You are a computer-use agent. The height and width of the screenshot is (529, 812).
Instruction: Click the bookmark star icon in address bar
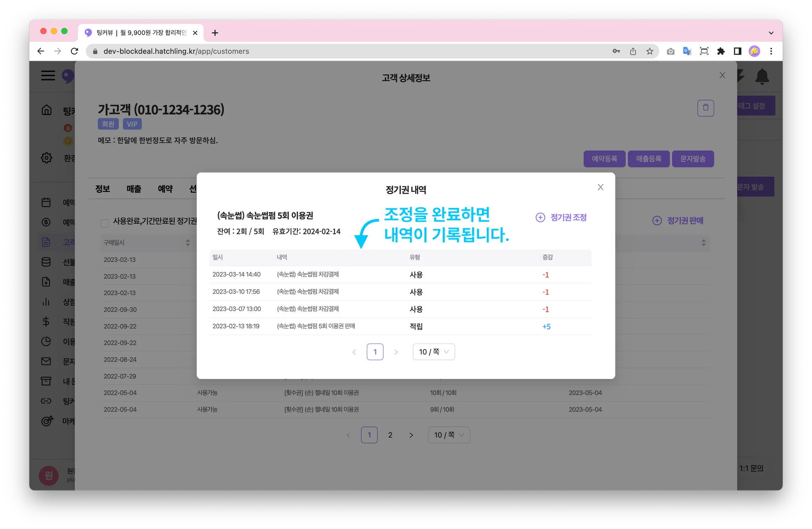pyautogui.click(x=649, y=51)
